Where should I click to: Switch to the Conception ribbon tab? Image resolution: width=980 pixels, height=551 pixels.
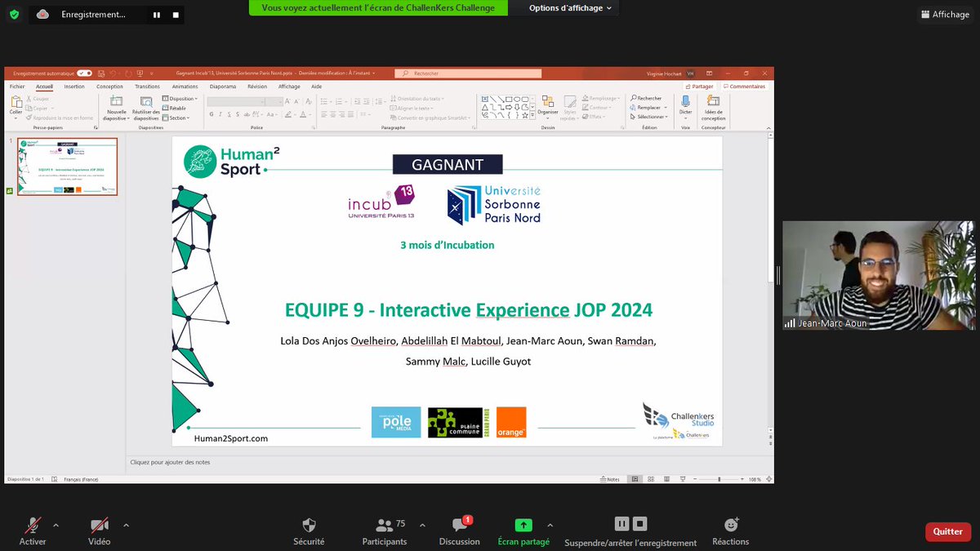pos(109,87)
